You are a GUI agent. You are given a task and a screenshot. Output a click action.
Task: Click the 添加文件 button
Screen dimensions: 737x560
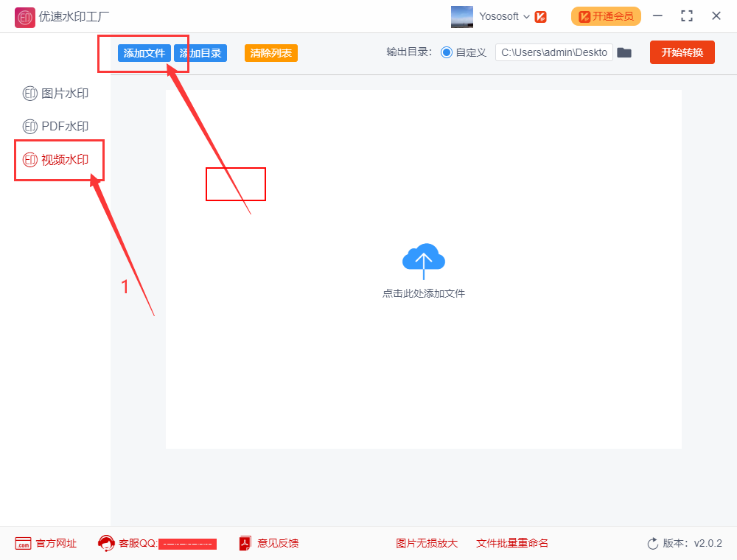pyautogui.click(x=144, y=53)
